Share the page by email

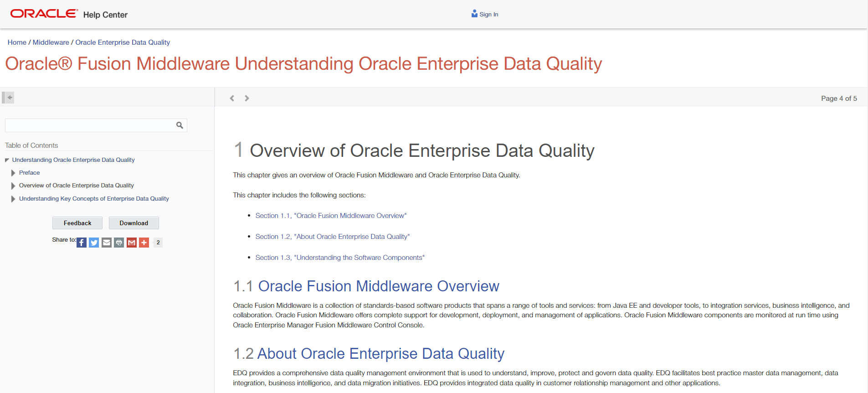point(106,242)
